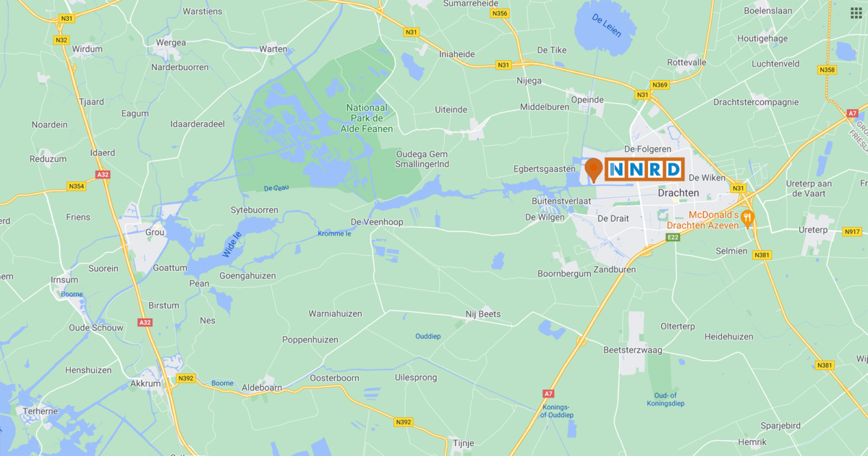Viewport: 868px width, 456px height.
Task: Click the Beetsterzwaag village label
Action: point(631,350)
